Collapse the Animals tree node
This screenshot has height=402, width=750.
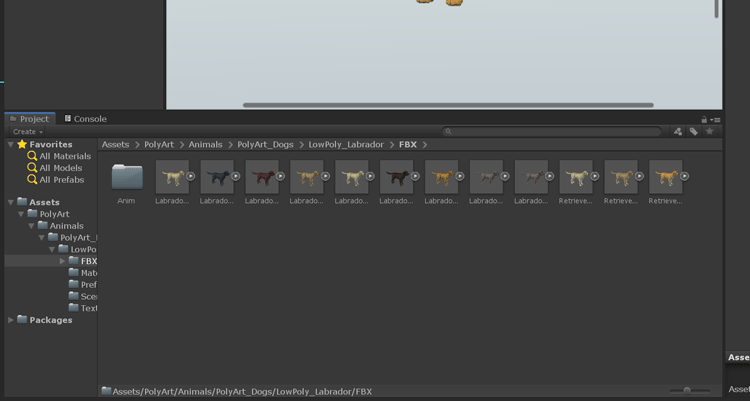tap(31, 226)
